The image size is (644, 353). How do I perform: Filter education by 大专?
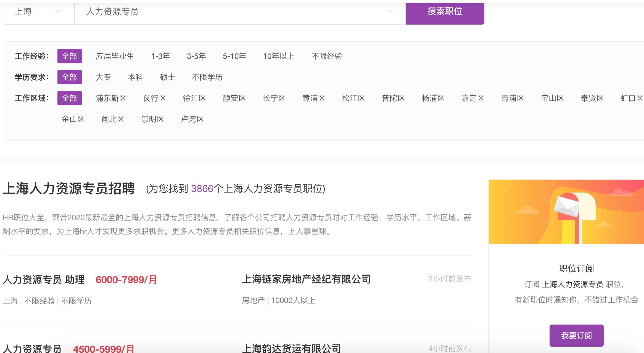103,77
